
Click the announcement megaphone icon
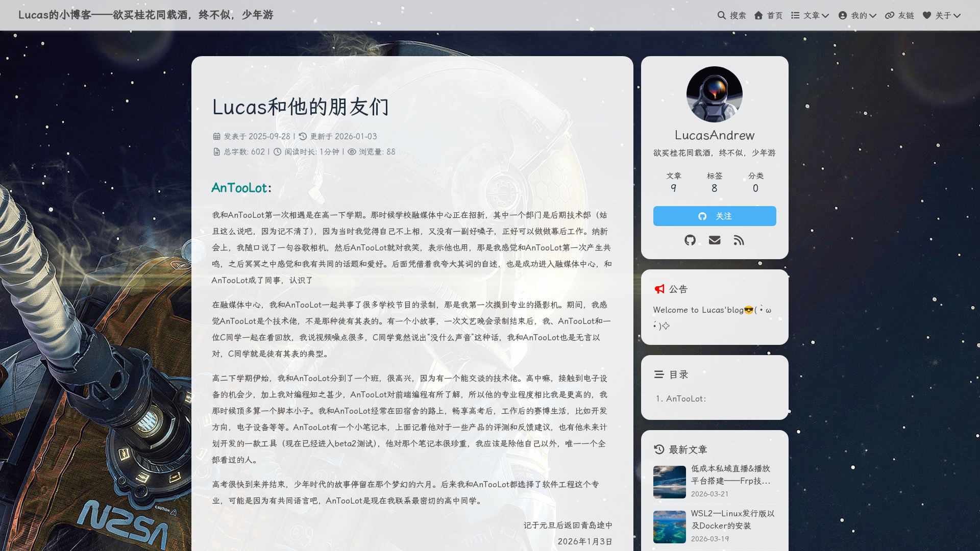point(659,289)
